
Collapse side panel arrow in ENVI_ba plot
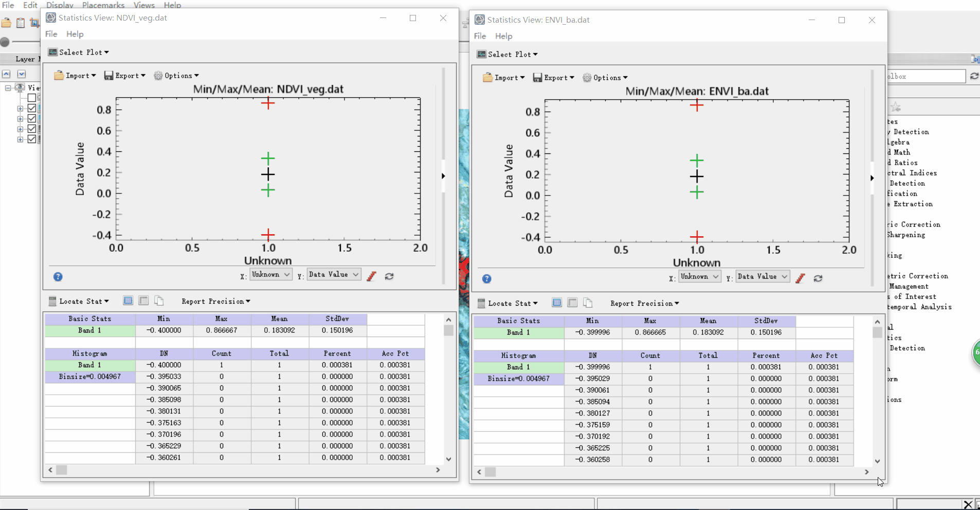tap(872, 178)
